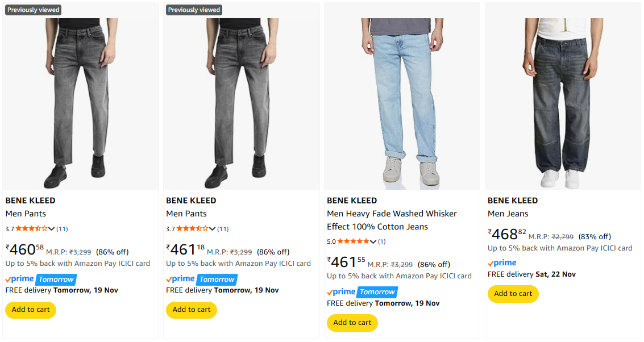Click star rating icons on ₹460.58 Men Pants
The height and width of the screenshot is (342, 644).
tap(32, 229)
